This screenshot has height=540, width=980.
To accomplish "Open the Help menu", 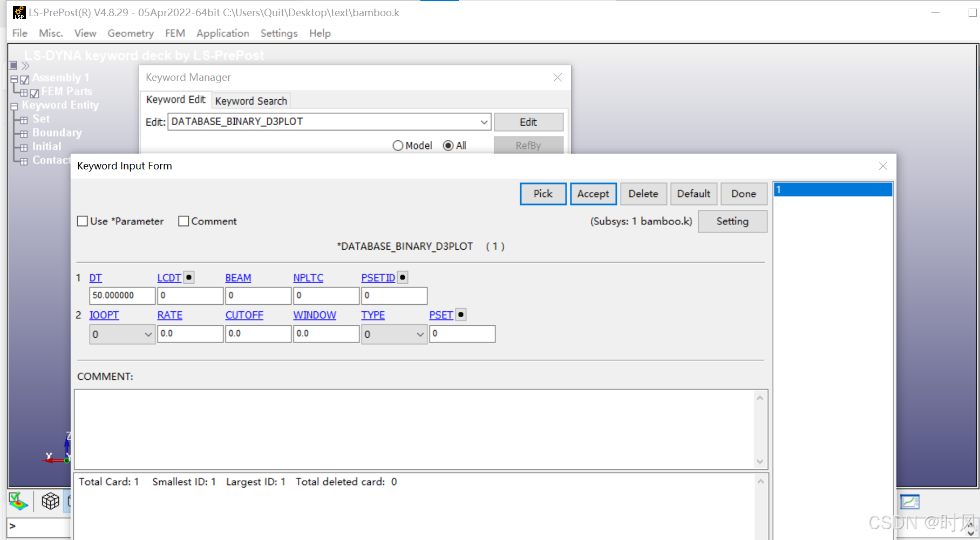I will [320, 33].
